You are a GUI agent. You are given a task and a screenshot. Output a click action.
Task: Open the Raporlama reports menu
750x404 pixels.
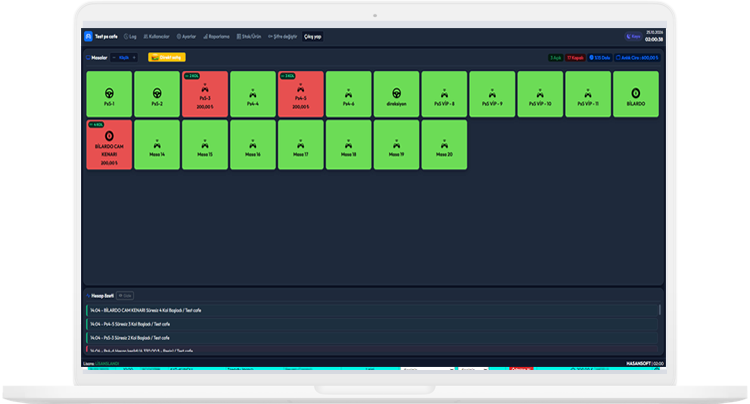point(216,36)
